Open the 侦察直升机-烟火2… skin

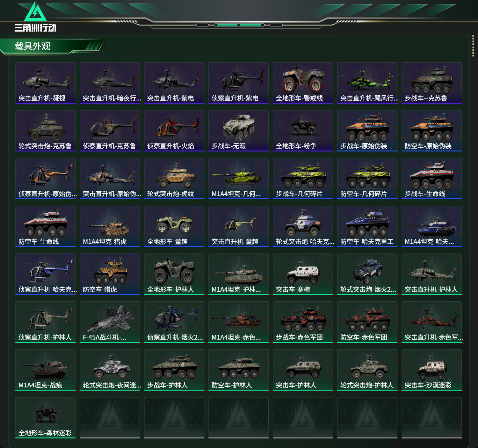click(174, 322)
